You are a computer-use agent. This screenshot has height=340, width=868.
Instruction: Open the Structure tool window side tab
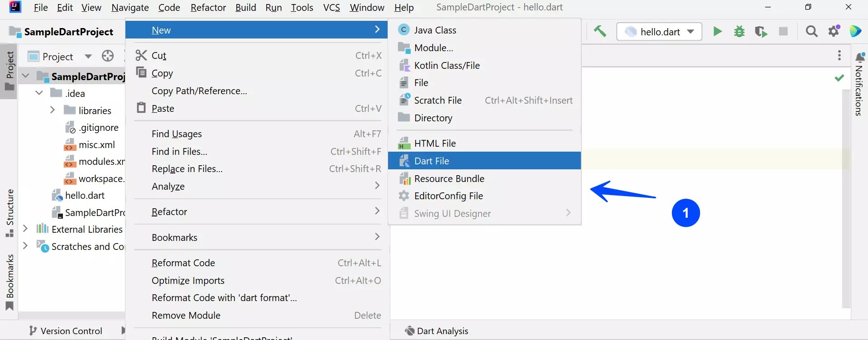pos(10,213)
